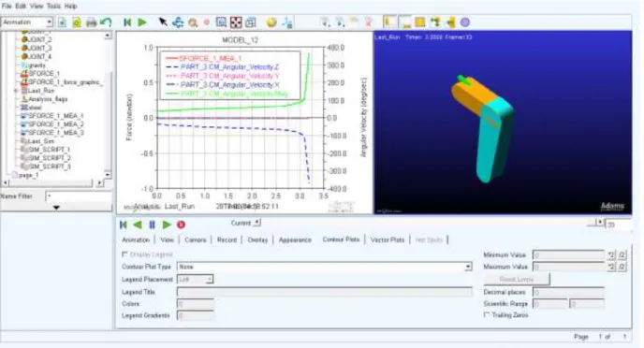The width and height of the screenshot is (644, 348).
Task: Click the Name Filter input field
Action: (79, 196)
